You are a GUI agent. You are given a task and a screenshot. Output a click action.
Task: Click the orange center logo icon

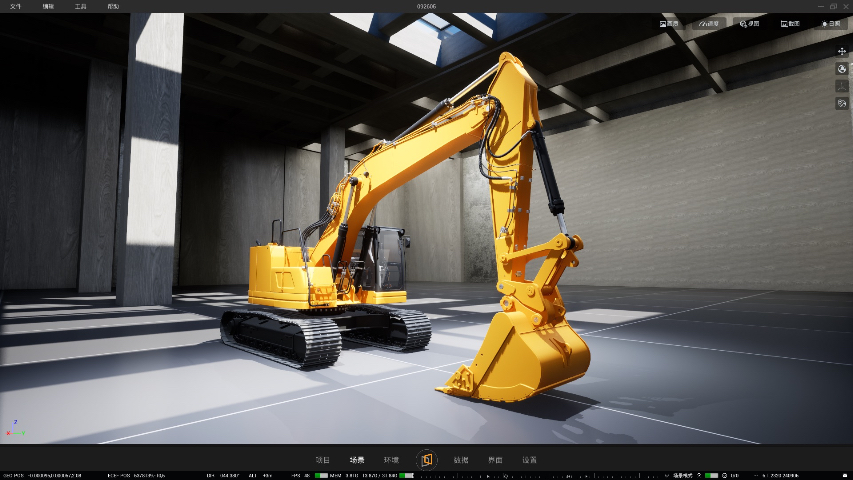pyautogui.click(x=426, y=460)
